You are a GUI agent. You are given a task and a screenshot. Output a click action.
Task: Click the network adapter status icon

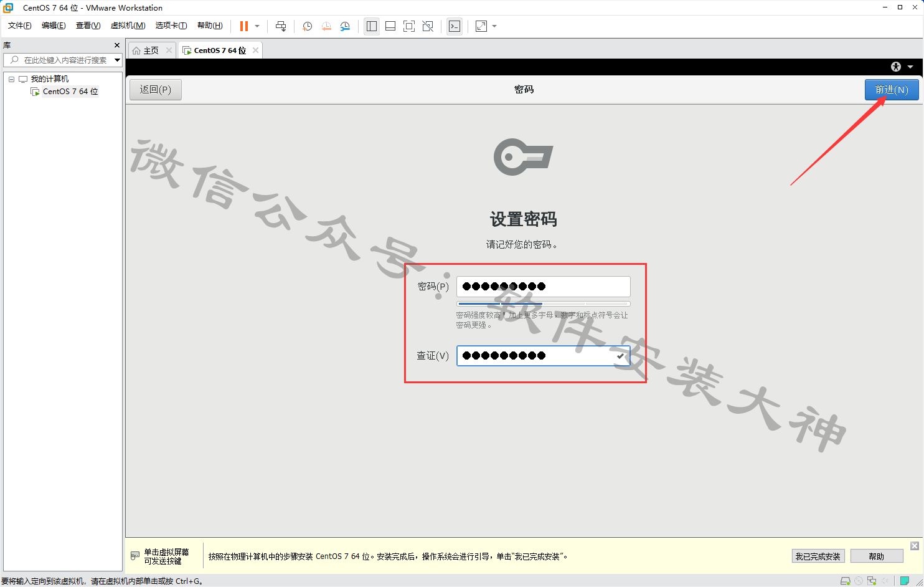[x=872, y=581]
